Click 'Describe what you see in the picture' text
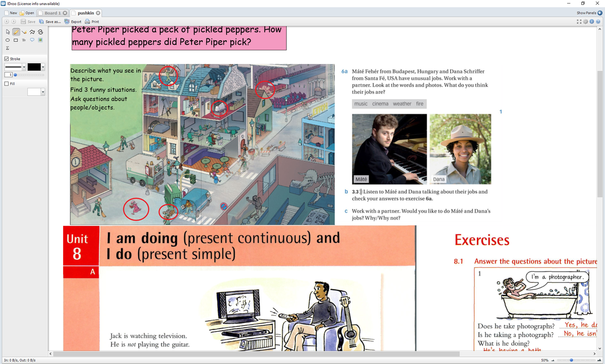Image resolution: width=605 pixels, height=364 pixels. tap(106, 75)
